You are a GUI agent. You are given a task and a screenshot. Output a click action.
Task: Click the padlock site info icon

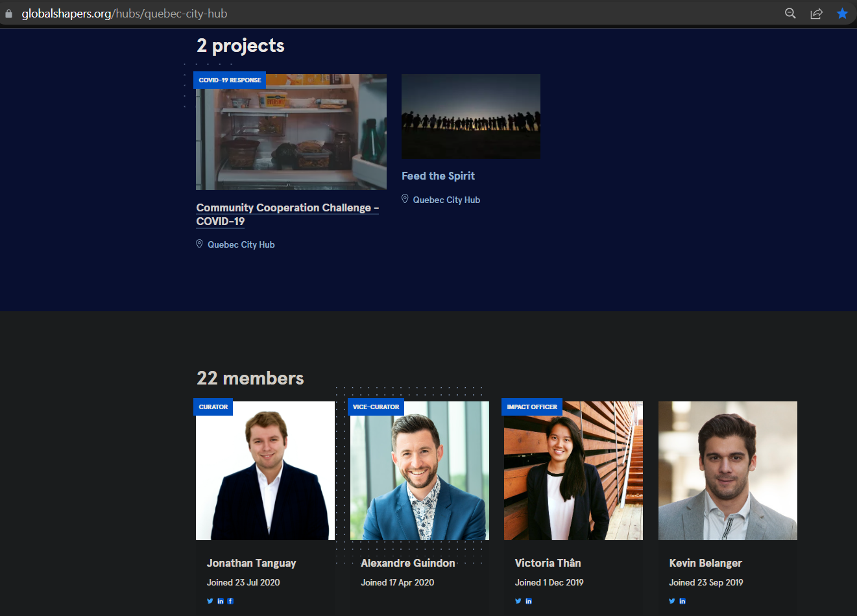[8, 14]
